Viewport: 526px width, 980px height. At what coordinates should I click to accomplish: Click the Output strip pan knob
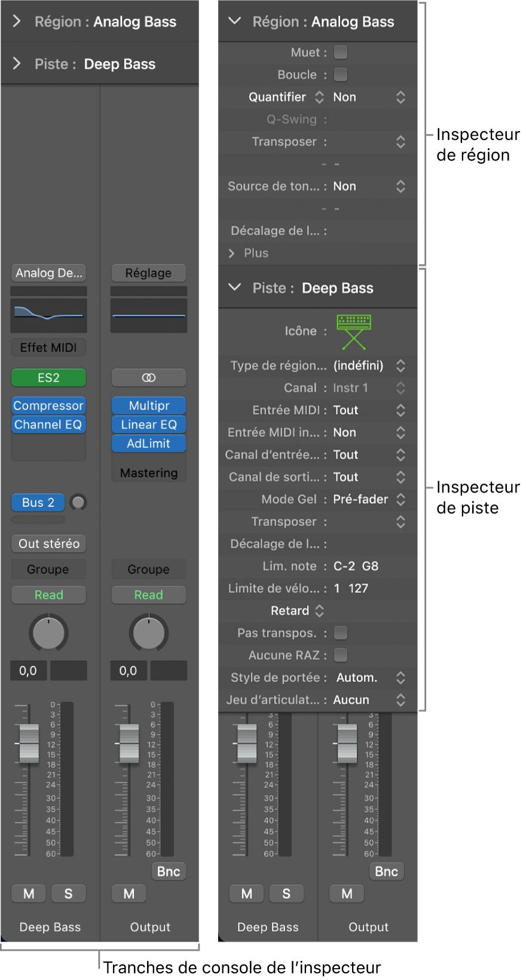pos(149,633)
